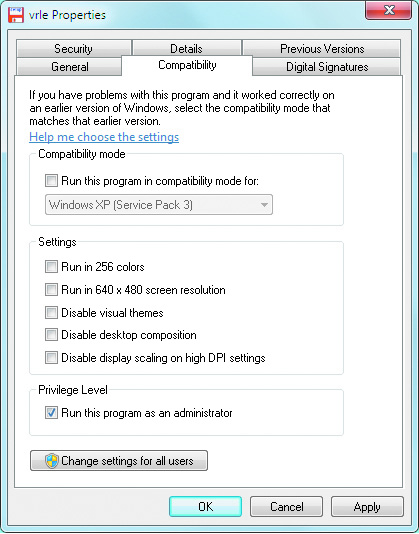Click the vrle floppy disk title icon

16,15
